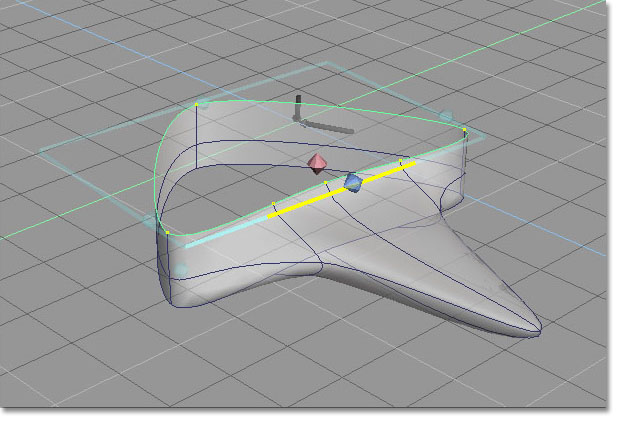Click the pink diamond manipulator handle
Viewport: 631px width, 432px height.
tap(318, 164)
